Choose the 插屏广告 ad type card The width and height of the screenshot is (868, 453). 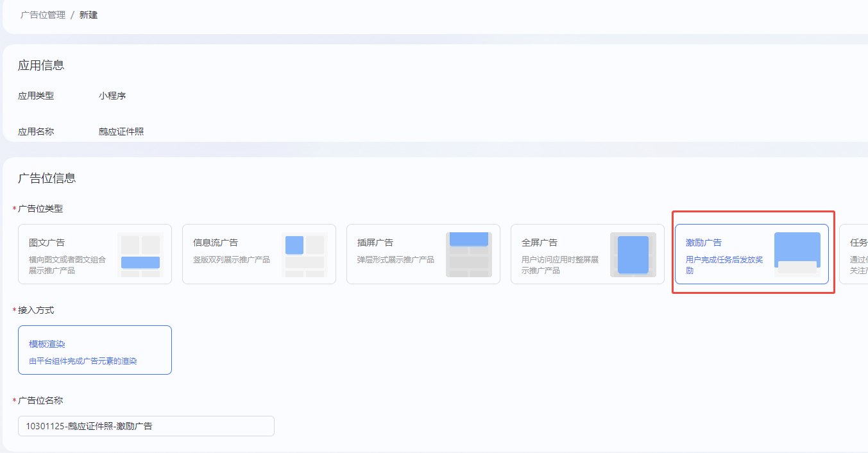423,254
